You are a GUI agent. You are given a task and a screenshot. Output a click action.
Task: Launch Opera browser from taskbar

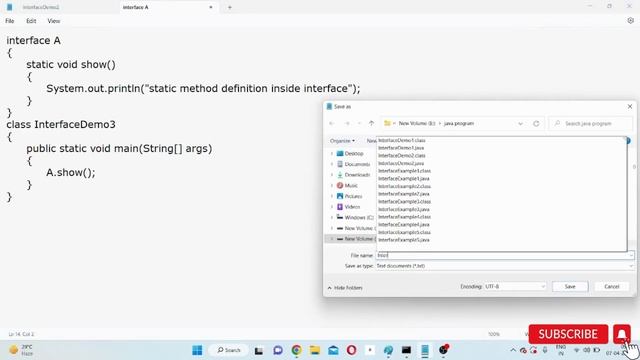351,350
